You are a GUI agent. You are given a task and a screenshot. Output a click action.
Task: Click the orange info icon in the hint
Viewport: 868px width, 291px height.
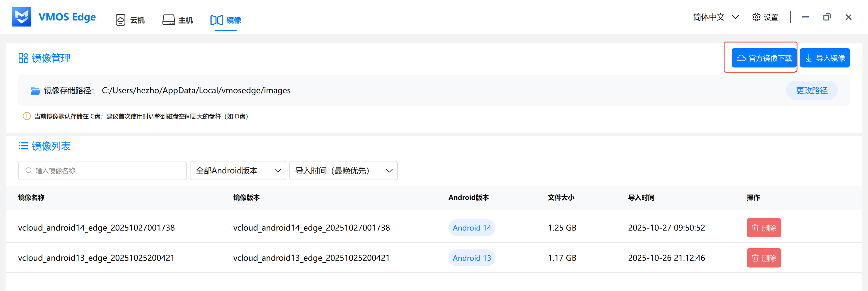pyautogui.click(x=27, y=116)
